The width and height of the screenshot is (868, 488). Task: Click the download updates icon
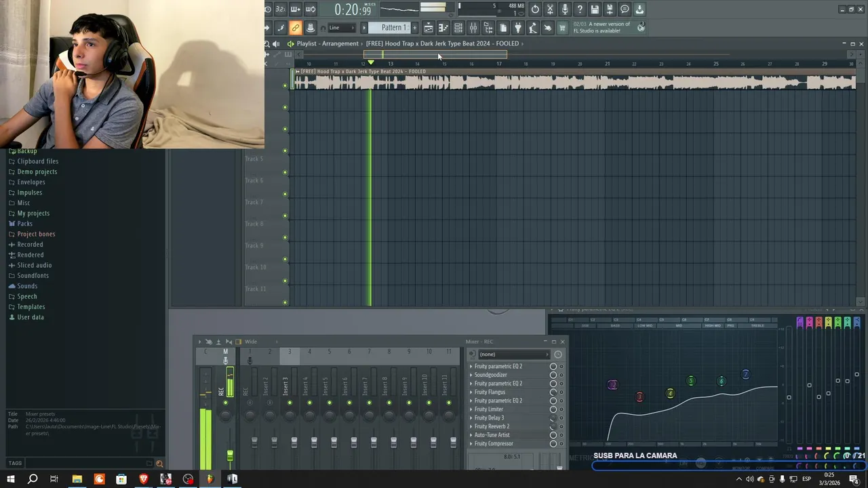tap(639, 9)
